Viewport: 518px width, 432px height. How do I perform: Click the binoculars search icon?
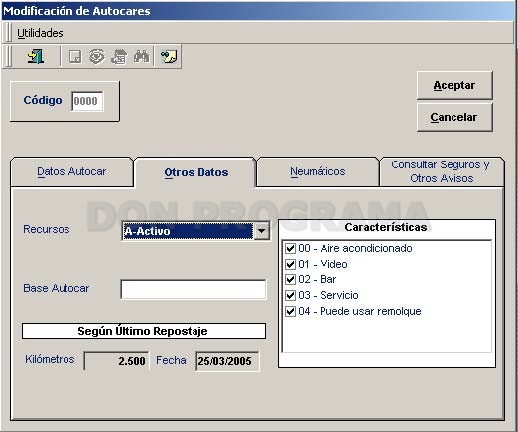(141, 56)
